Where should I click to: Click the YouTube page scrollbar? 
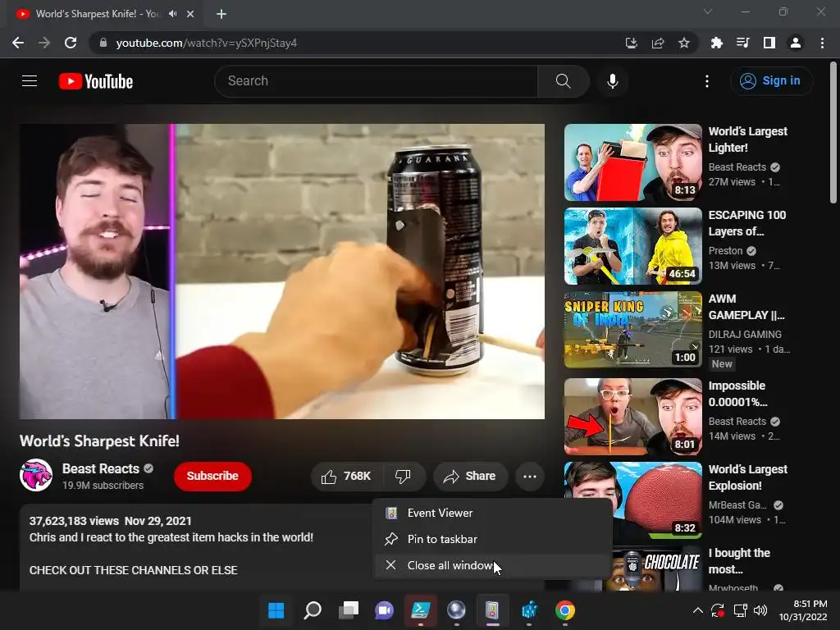click(833, 134)
